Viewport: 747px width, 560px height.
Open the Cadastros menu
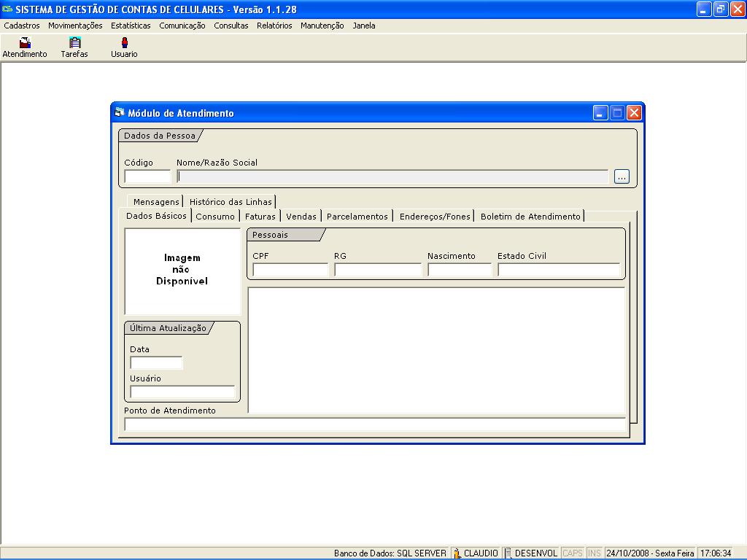click(22, 26)
